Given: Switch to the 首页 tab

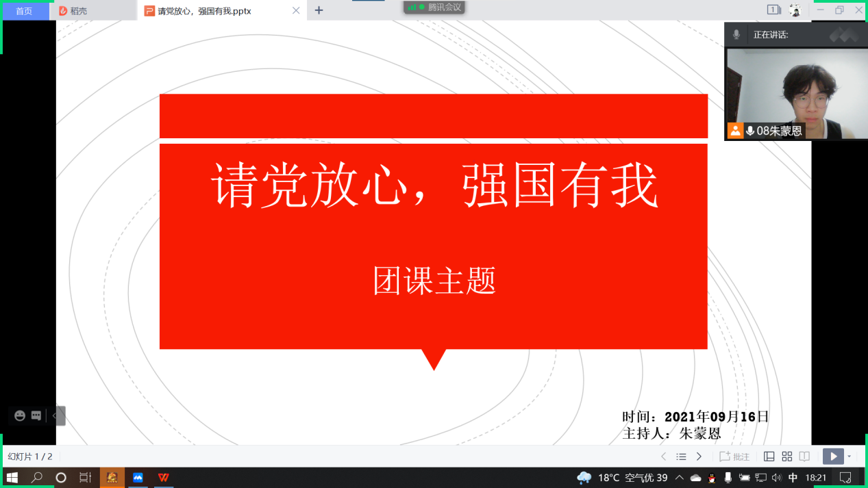Looking at the screenshot, I should point(24,11).
